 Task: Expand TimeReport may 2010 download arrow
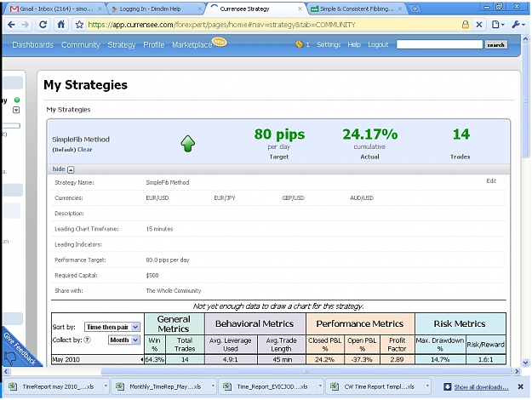click(x=106, y=386)
